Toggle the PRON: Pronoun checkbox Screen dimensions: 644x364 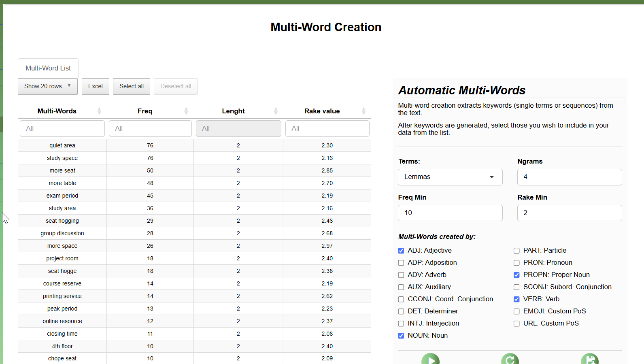(x=516, y=263)
